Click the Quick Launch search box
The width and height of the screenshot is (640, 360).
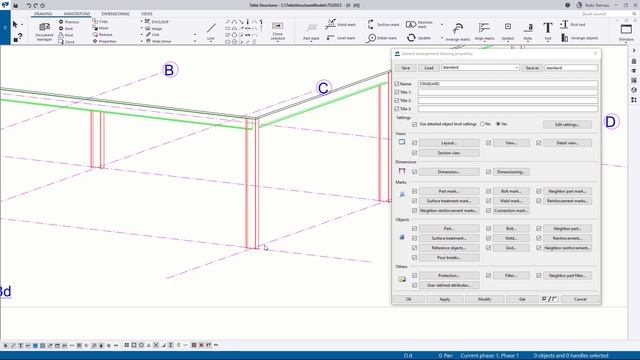click(608, 14)
